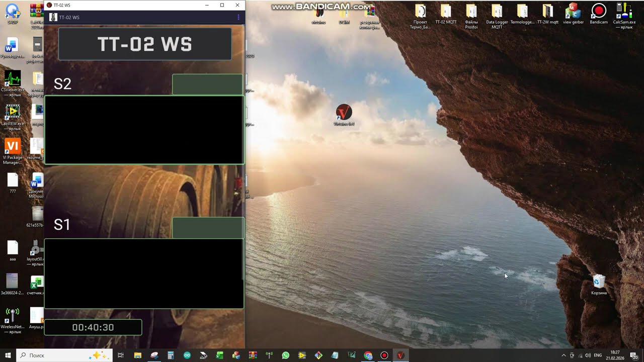Open the Data Logger MQTT folder
The width and height of the screenshot is (644, 362).
pyautogui.click(x=497, y=17)
